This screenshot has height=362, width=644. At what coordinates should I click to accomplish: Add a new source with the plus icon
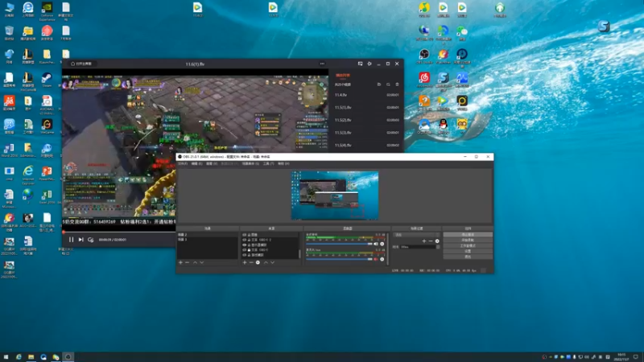(x=245, y=263)
